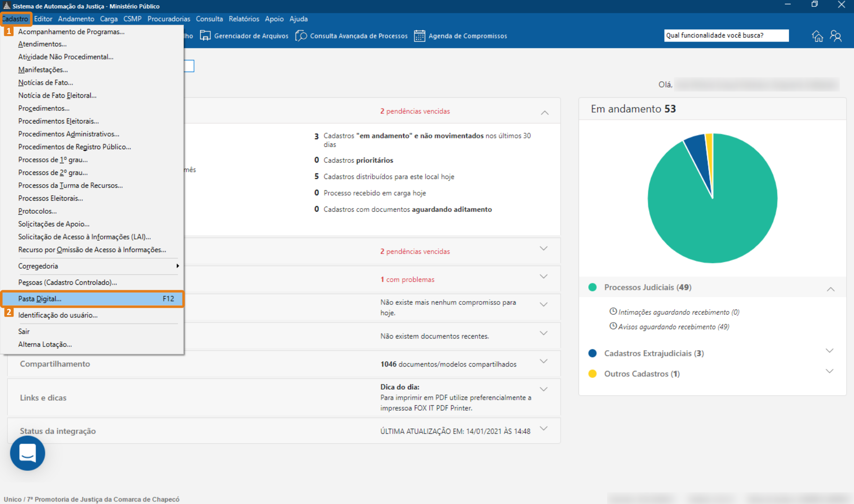Open the Procuradorias menu

tap(168, 19)
